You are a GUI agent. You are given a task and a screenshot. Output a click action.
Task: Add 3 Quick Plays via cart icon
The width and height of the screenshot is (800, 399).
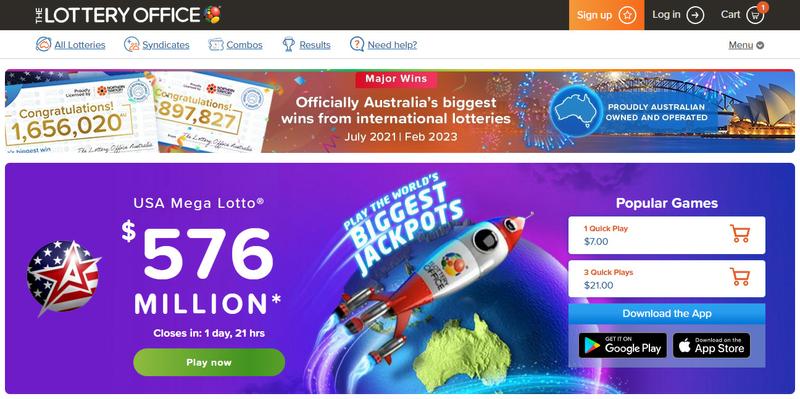tap(740, 277)
